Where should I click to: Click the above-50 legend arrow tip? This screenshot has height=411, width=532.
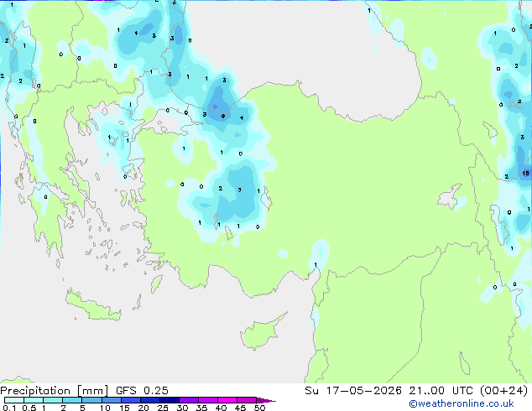click(266, 400)
